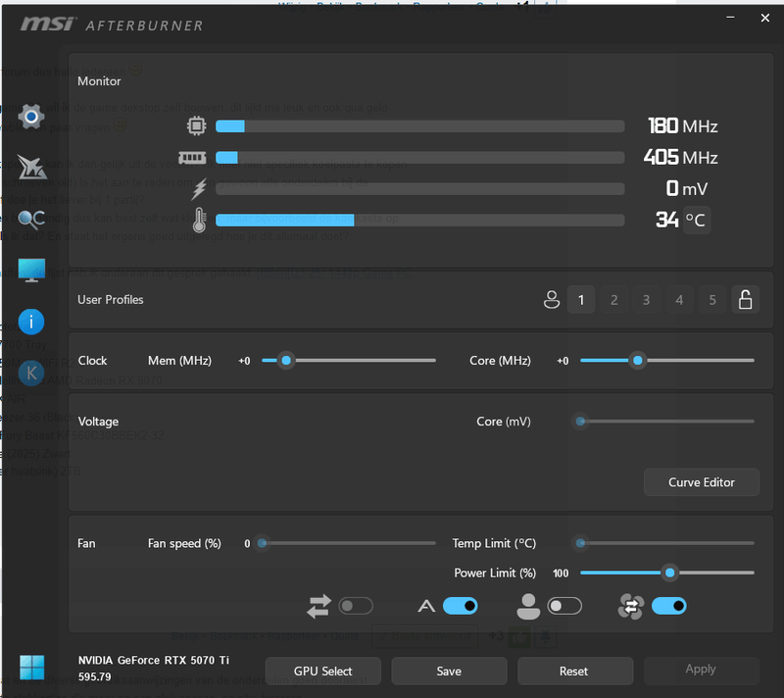Image resolution: width=784 pixels, height=698 pixels.
Task: Click the MSI Afterburner logo
Action: (112, 25)
